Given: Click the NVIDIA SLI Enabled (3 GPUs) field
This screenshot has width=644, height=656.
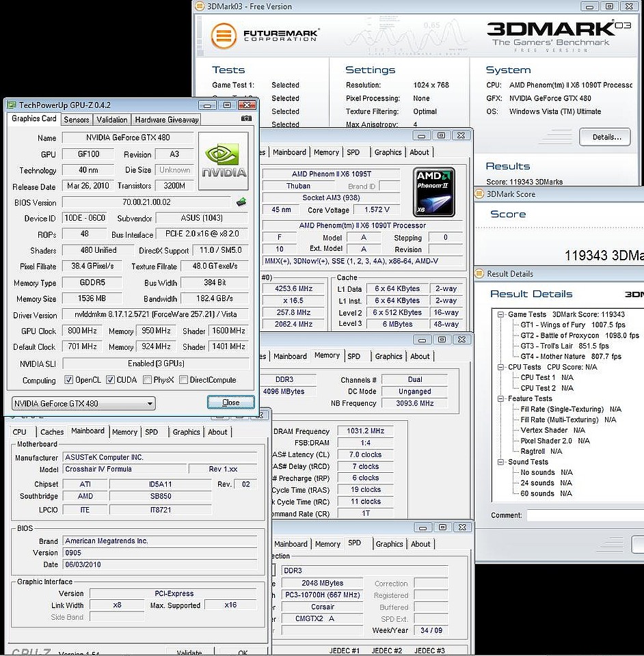Looking at the screenshot, I should [156, 364].
